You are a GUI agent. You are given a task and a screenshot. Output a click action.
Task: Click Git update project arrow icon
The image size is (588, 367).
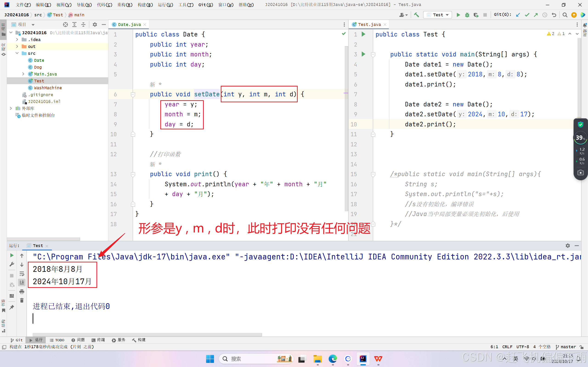coord(518,15)
